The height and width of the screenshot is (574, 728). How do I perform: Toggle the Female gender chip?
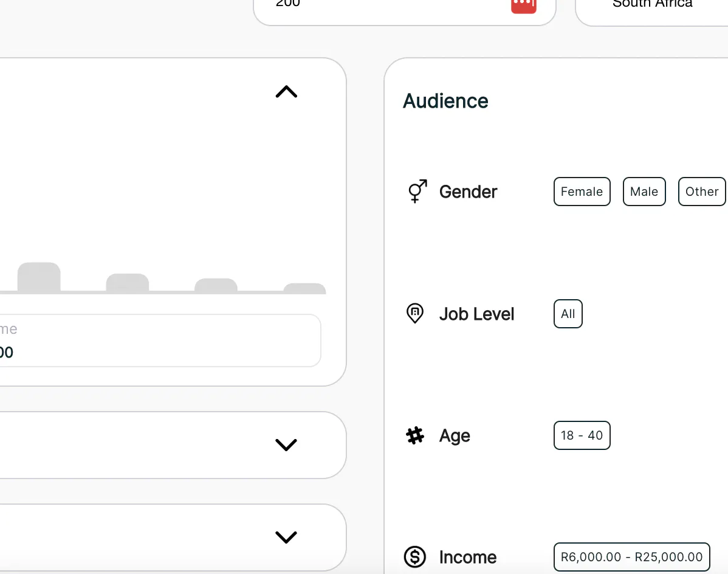tap(582, 192)
